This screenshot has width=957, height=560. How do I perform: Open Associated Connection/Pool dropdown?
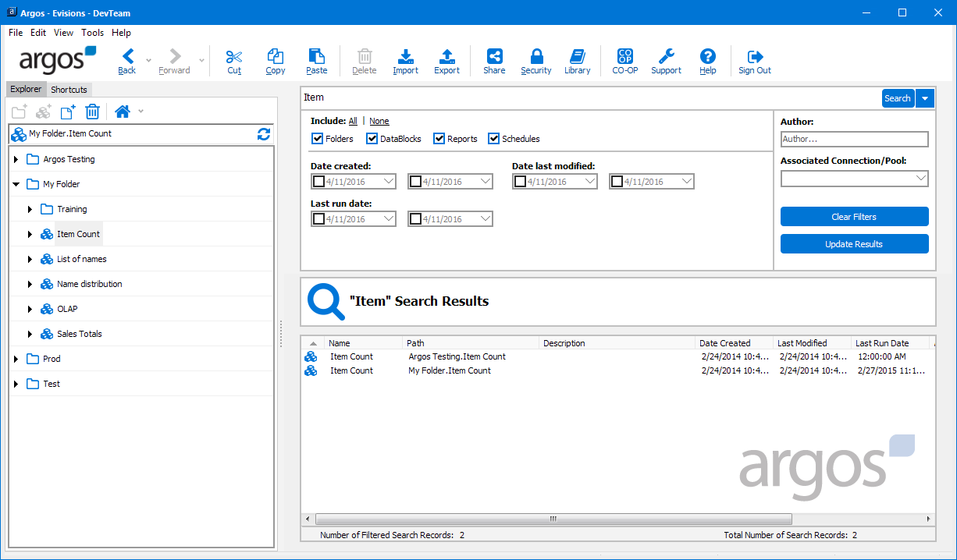[920, 179]
